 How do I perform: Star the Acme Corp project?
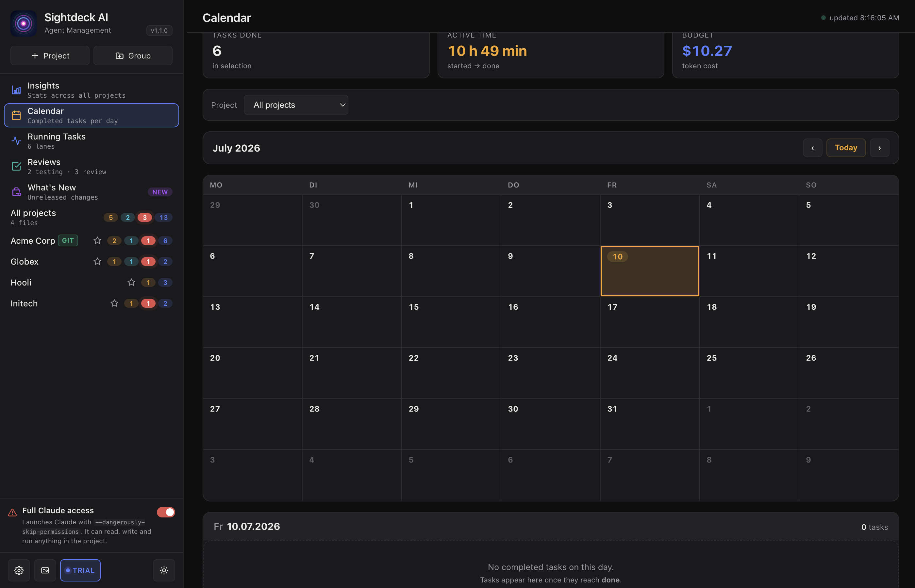pos(97,240)
